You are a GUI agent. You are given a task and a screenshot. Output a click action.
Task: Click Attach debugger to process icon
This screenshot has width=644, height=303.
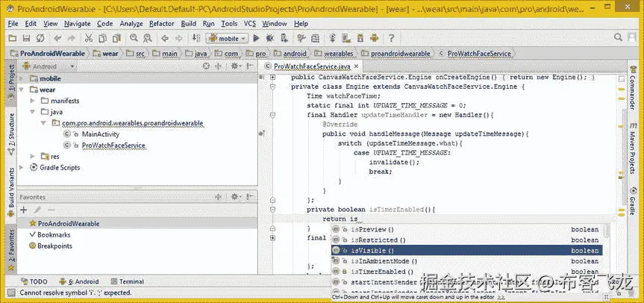pos(284,38)
